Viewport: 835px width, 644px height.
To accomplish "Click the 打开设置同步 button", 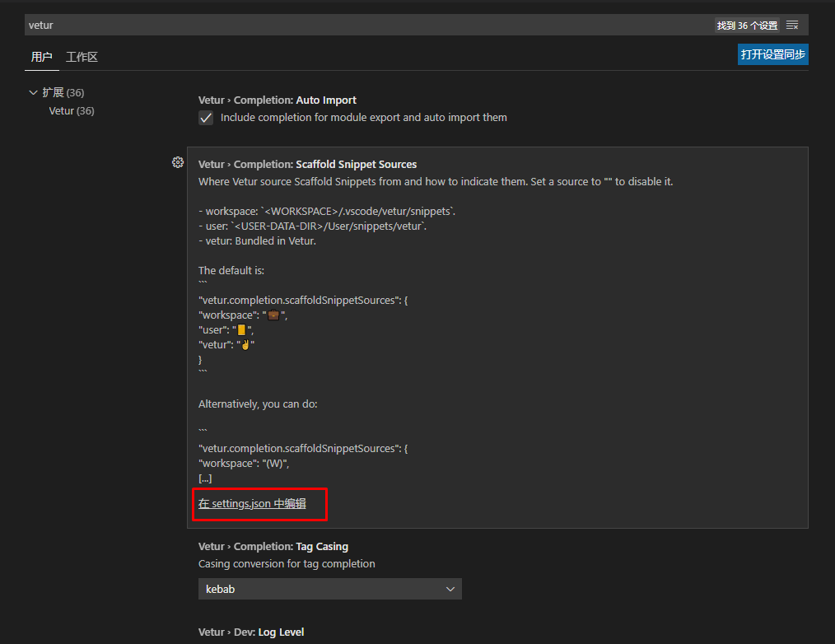I will [x=772, y=54].
